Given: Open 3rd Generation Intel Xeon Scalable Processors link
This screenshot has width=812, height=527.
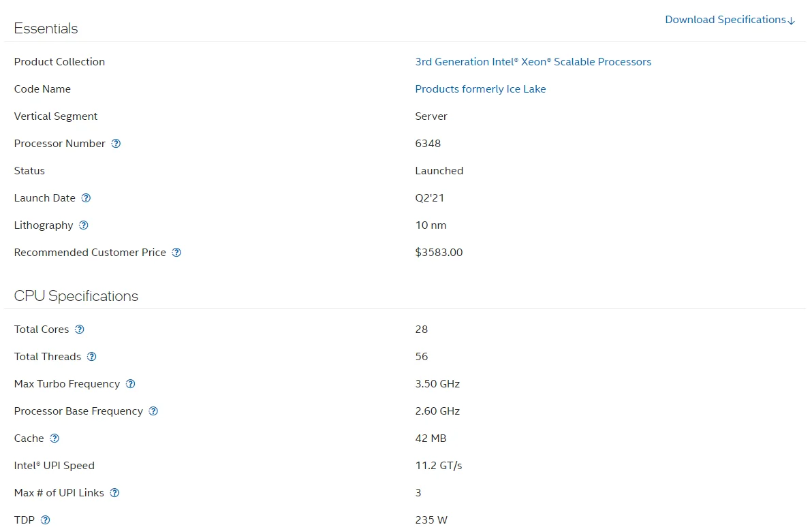Looking at the screenshot, I should click(x=533, y=62).
